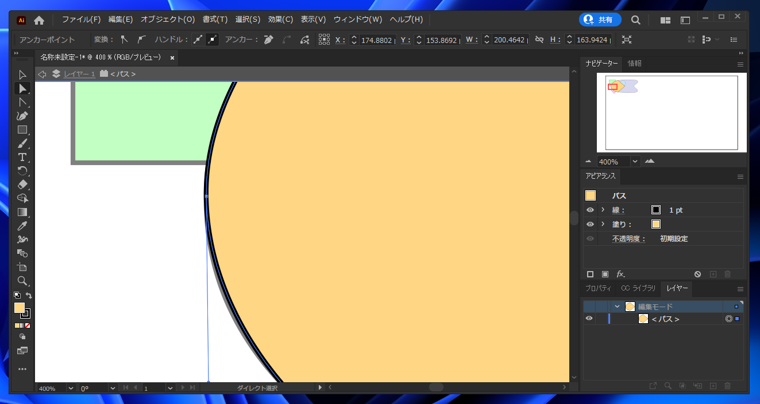Viewport: 760px width, 404px height.
Task: Expand the 線 stroke row in Appearance
Action: pos(602,210)
